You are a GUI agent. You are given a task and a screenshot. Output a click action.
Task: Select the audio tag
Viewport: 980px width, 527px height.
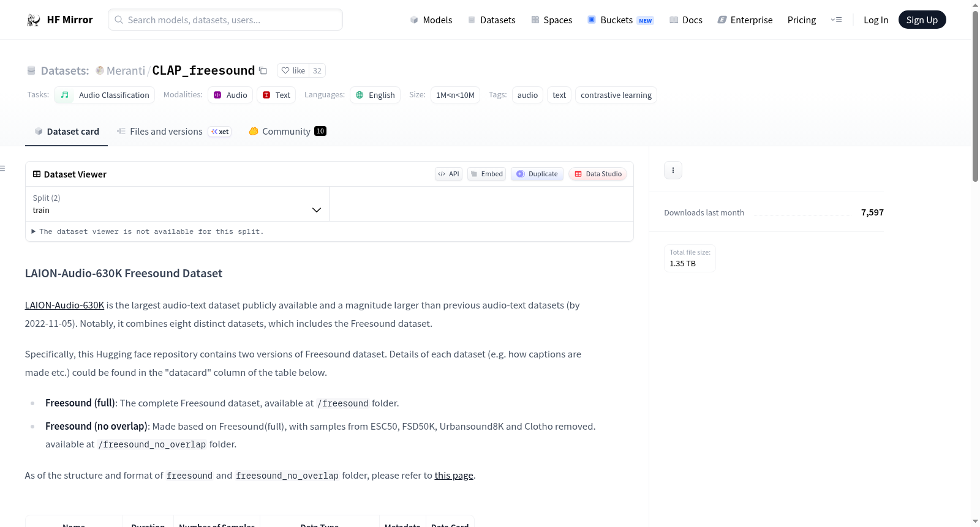(x=527, y=95)
